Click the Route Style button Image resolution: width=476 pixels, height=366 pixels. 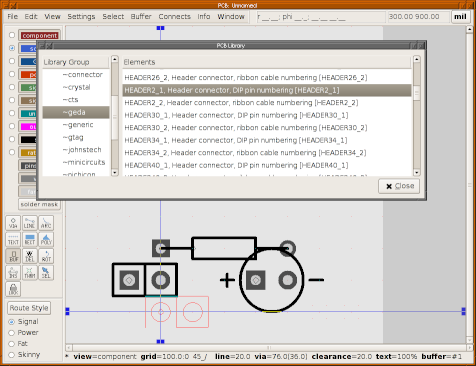[29, 308]
